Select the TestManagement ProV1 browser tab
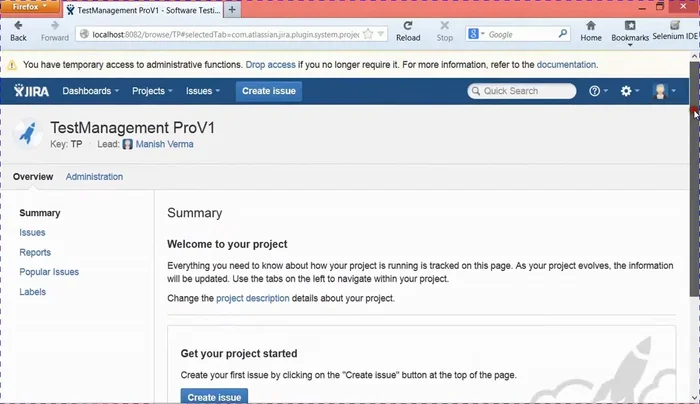This screenshot has width=700, height=404. click(143, 10)
